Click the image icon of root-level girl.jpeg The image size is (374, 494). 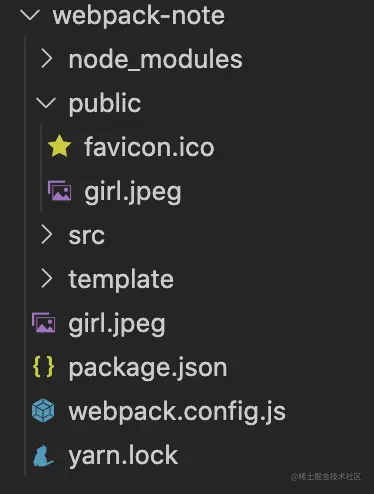[44, 322]
